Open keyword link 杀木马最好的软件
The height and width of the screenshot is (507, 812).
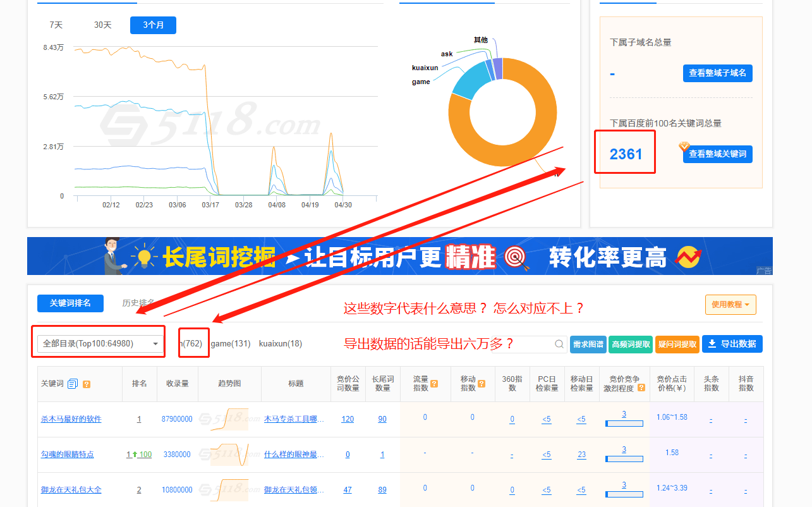[x=71, y=419]
